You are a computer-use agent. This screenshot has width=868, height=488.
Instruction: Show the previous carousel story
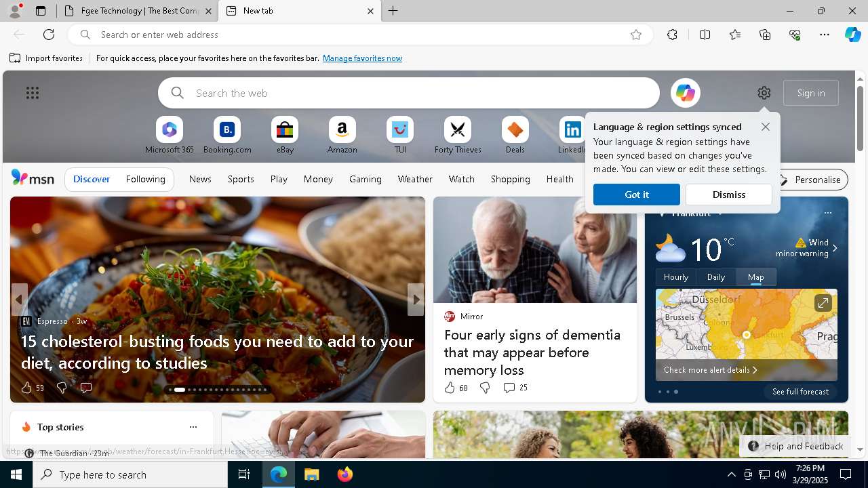click(x=19, y=300)
